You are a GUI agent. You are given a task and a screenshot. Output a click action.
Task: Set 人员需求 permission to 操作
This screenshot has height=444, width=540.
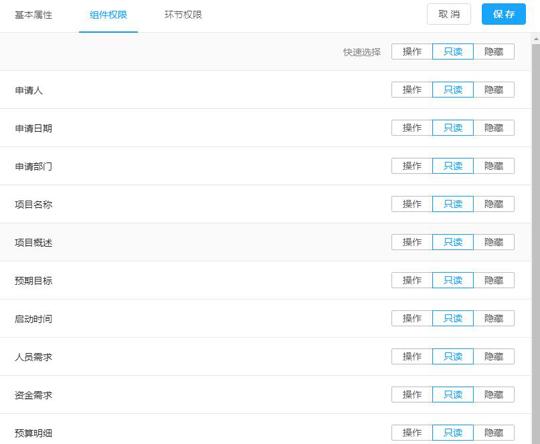(412, 357)
